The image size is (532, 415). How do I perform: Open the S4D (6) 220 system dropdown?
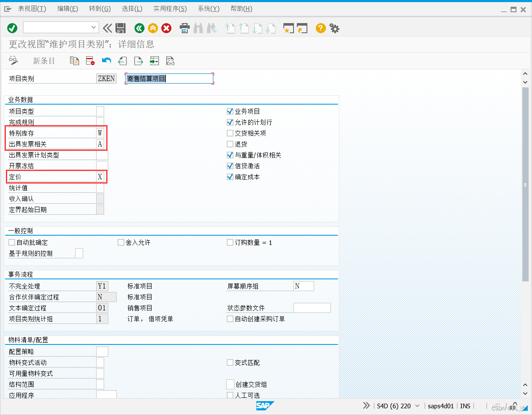(417, 406)
